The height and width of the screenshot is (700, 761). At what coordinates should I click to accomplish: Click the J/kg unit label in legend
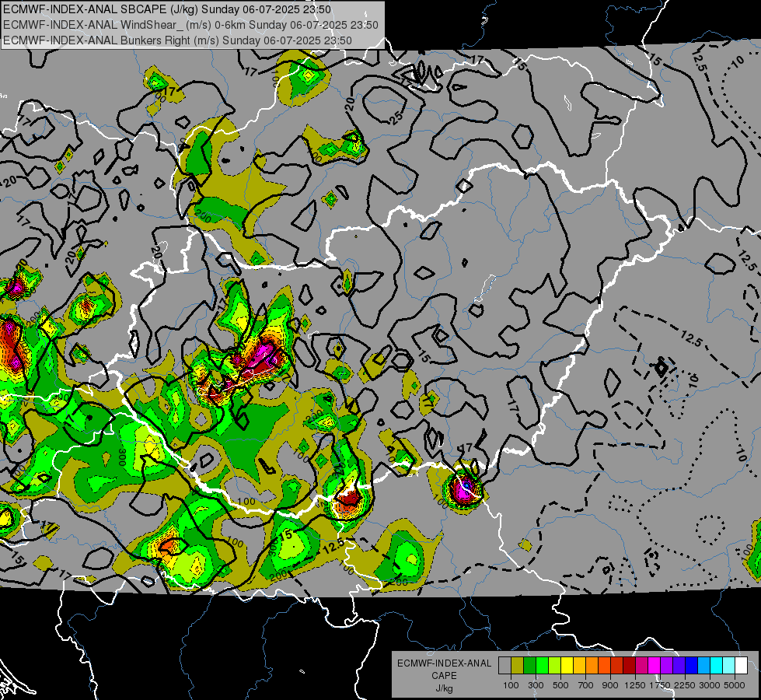click(444, 688)
